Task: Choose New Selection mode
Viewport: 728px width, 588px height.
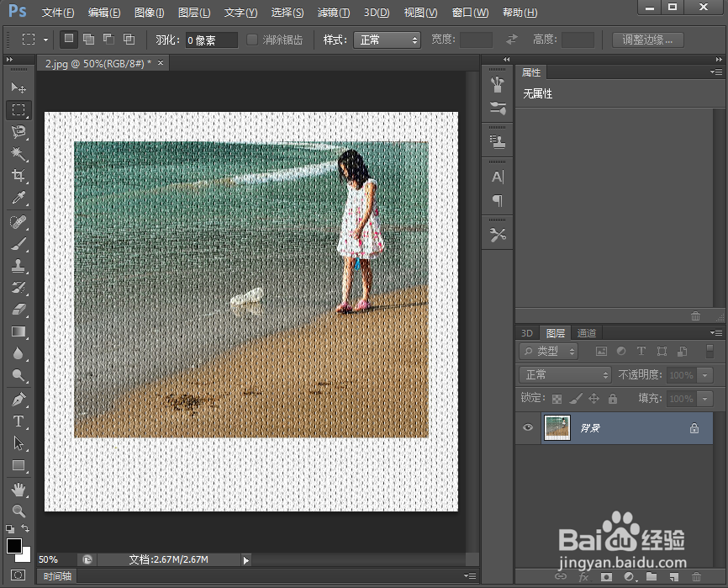Action: (x=69, y=39)
